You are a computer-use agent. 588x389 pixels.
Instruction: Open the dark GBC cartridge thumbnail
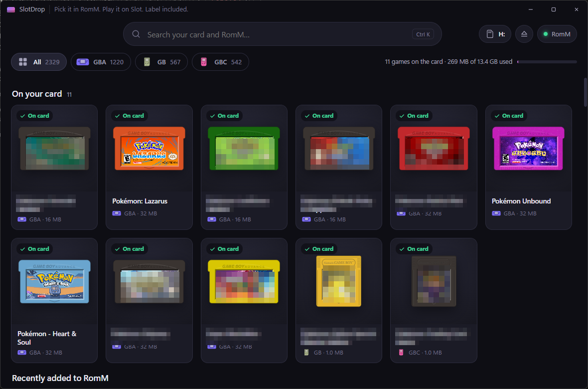point(434,282)
